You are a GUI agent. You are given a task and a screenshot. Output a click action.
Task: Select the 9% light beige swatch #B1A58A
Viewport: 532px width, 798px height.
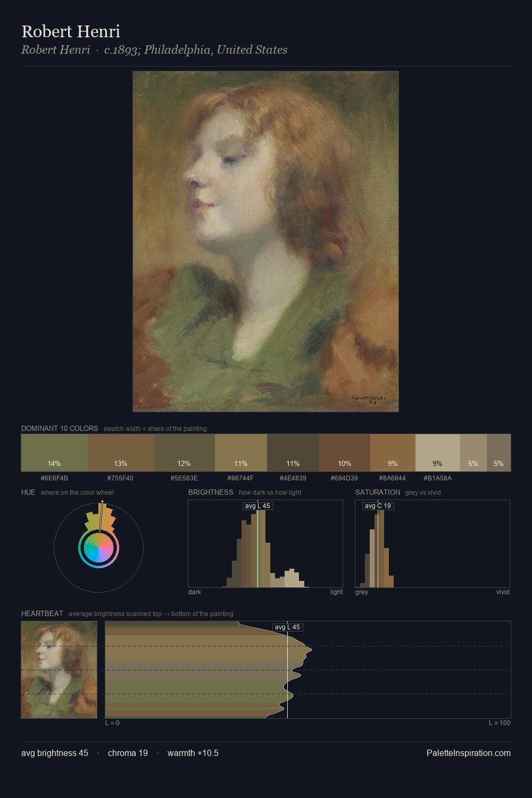(438, 453)
